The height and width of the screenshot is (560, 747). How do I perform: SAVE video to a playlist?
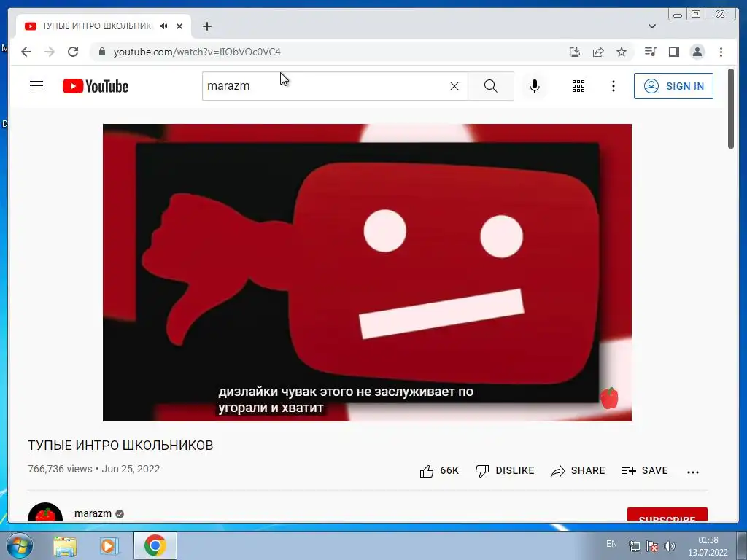[645, 470]
